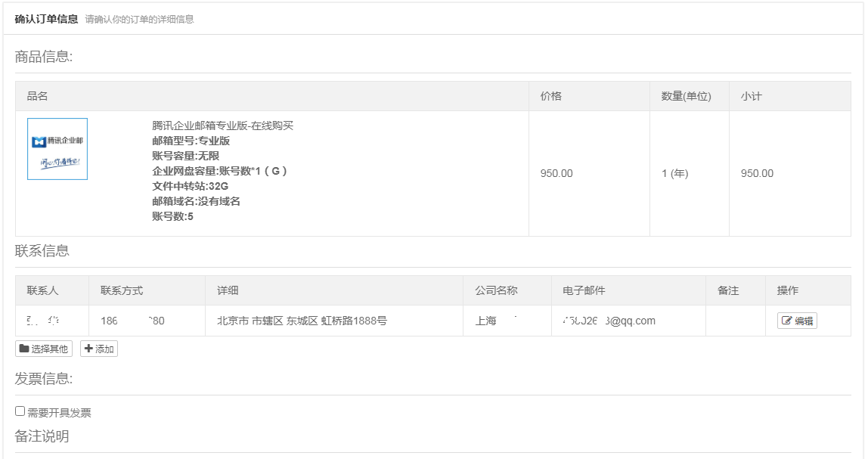Open the 腾讯企业邮 product thumbnail image
Image resolution: width=868 pixels, height=459 pixels.
pyautogui.click(x=57, y=149)
